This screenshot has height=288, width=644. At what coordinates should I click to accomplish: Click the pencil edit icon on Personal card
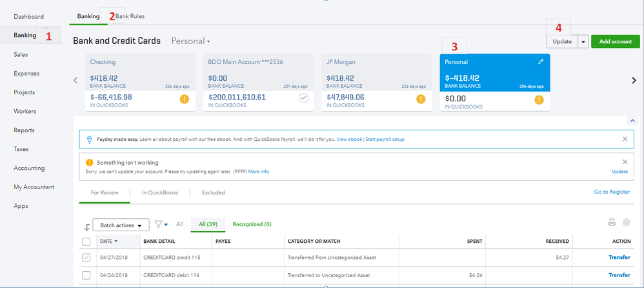pos(541,62)
